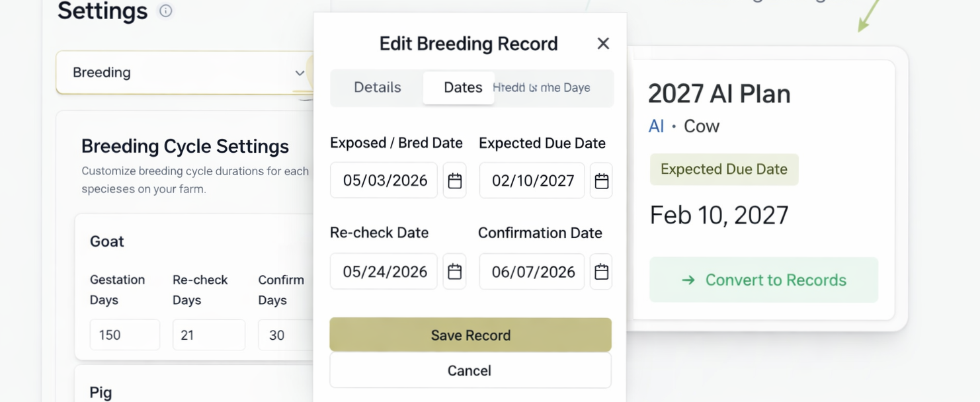This screenshot has height=402, width=980.
Task: Open the calendar picker for Expected Due Date
Action: [601, 180]
